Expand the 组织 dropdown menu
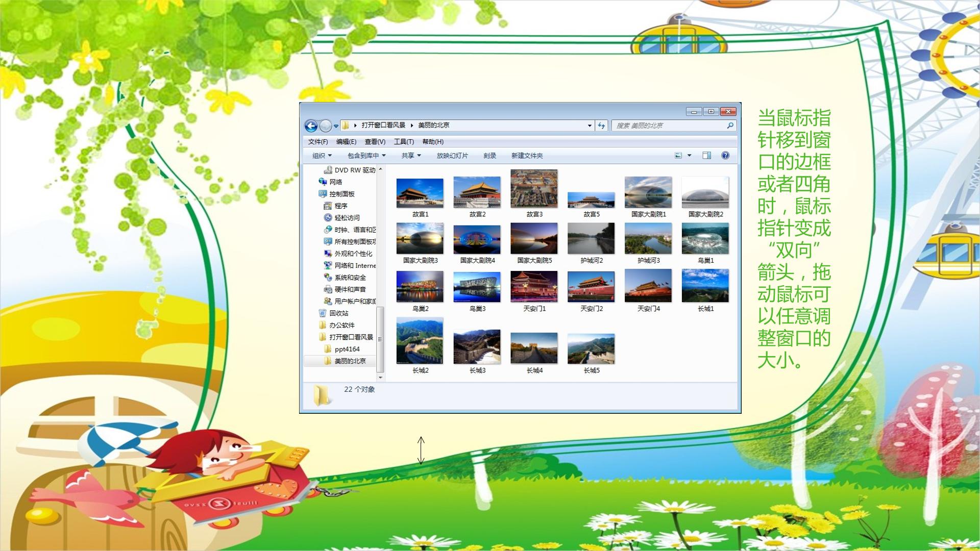The height and width of the screenshot is (551, 980). point(322,156)
